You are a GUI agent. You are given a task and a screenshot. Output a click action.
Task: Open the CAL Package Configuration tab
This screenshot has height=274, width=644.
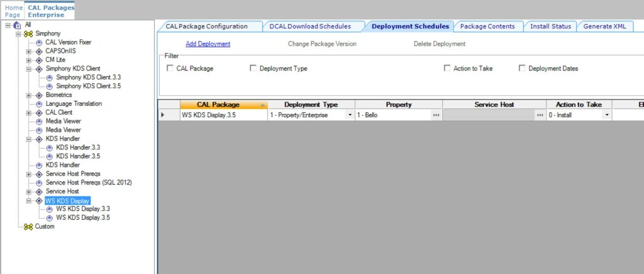(209, 26)
